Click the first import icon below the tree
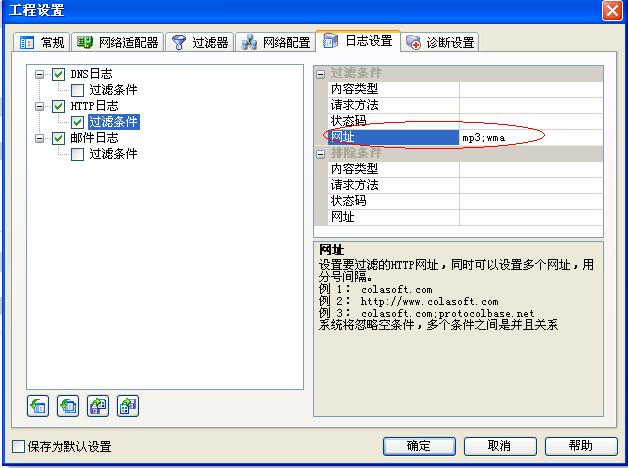 click(38, 406)
